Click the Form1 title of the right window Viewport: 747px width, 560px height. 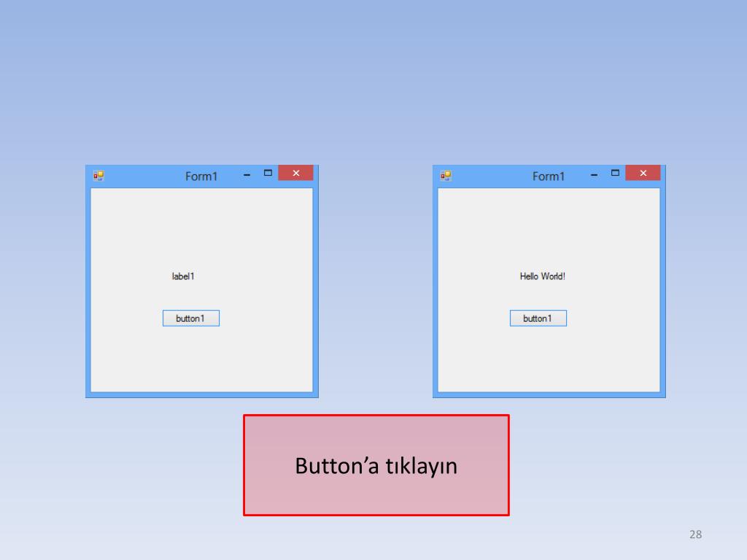point(549,176)
